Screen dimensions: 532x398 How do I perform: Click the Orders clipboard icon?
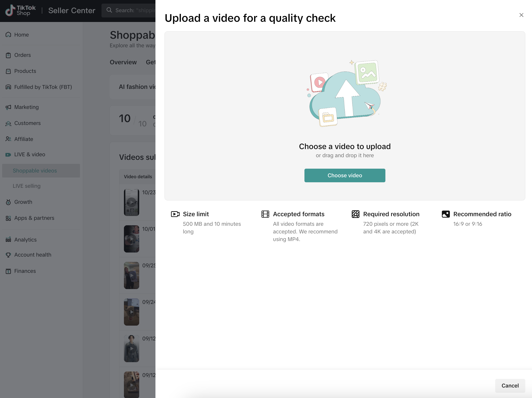tap(8, 55)
